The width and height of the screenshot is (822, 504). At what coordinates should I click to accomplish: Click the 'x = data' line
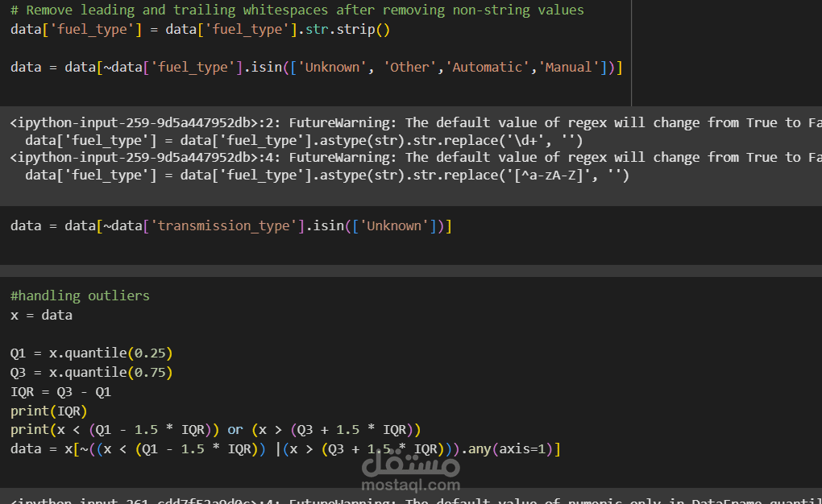(41, 316)
